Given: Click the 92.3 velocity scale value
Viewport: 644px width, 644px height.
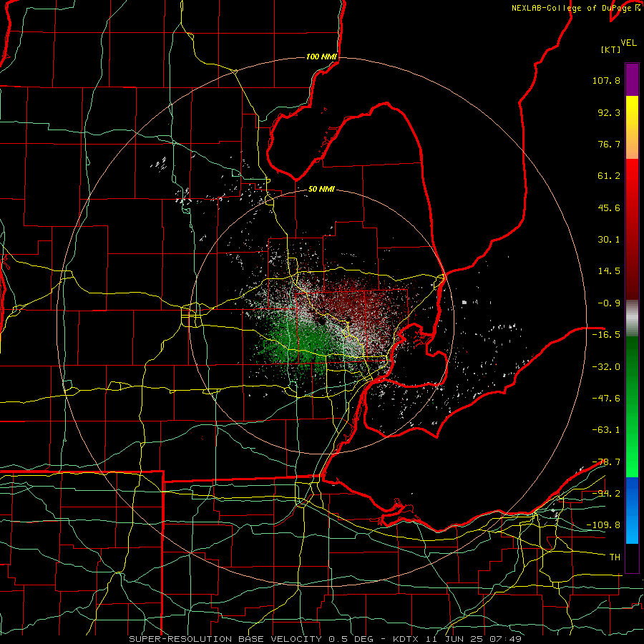Looking at the screenshot, I should (x=609, y=112).
